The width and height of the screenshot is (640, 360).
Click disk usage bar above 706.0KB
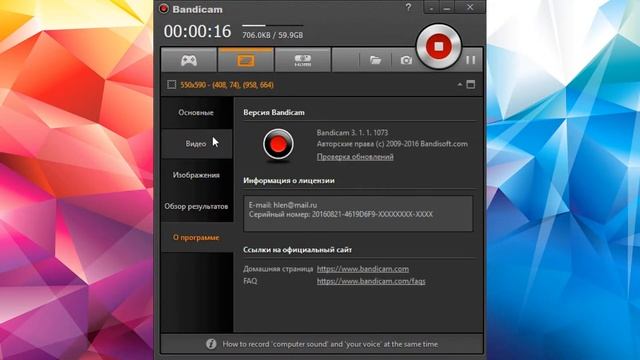[273, 26]
